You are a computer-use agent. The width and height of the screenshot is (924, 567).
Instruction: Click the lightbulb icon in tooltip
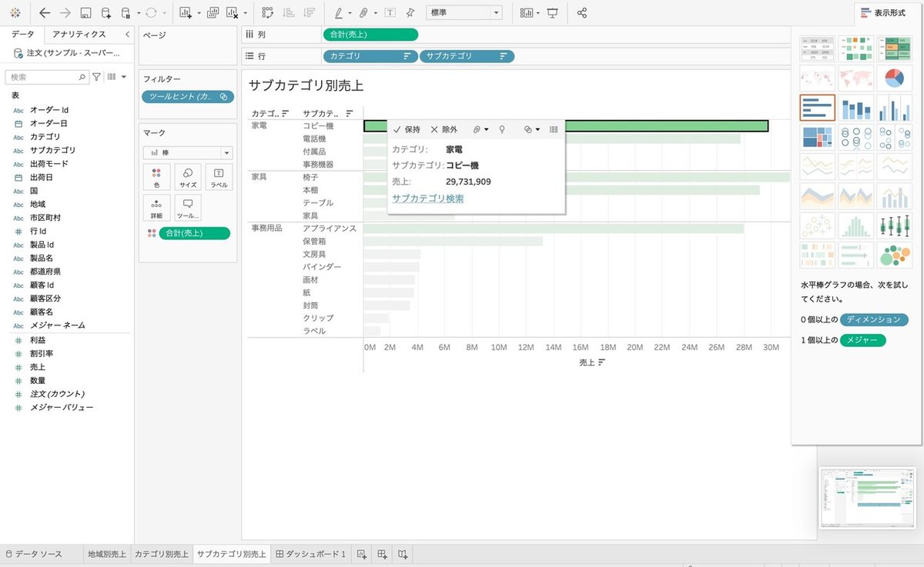point(502,130)
